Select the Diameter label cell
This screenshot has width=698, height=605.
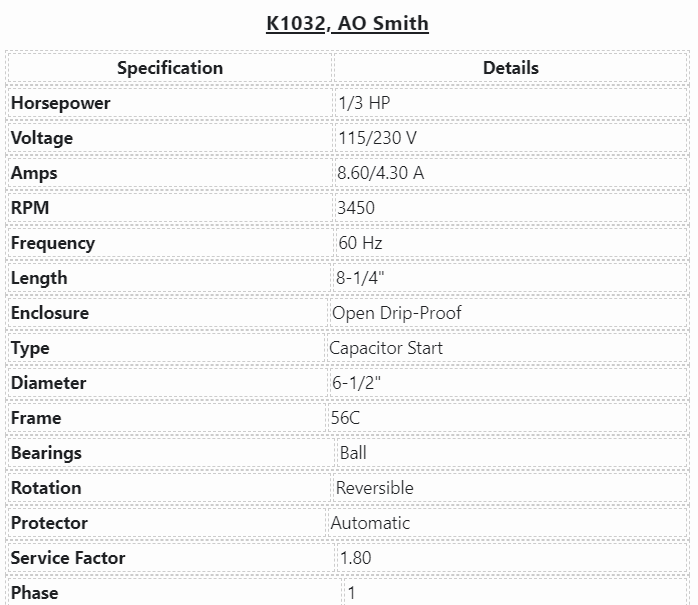pos(48,383)
